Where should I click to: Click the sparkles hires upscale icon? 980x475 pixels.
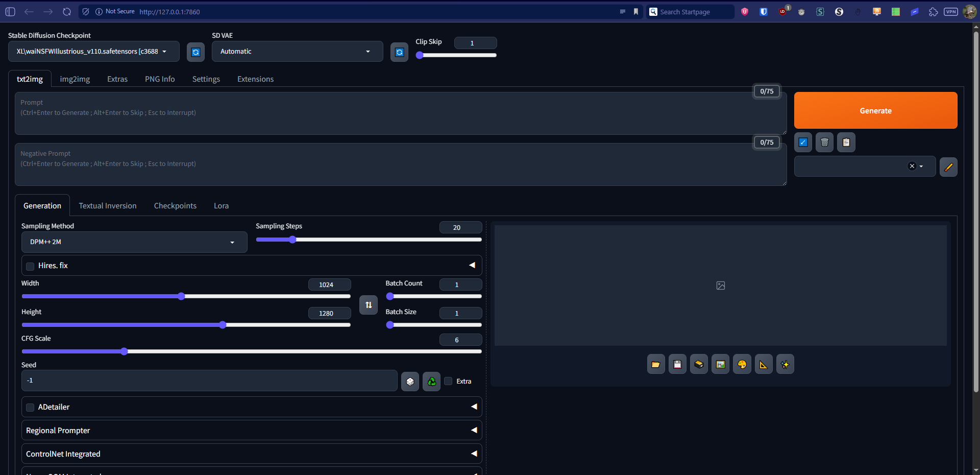pyautogui.click(x=785, y=365)
